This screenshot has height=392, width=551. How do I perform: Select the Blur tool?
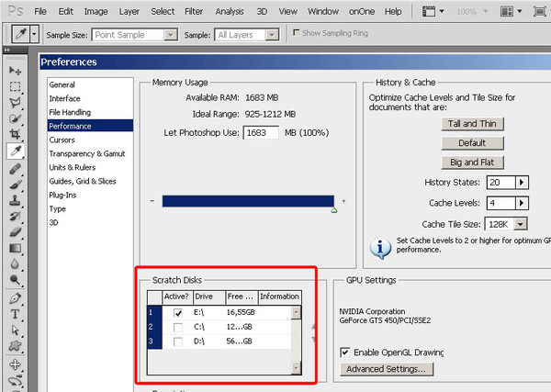tap(15, 264)
